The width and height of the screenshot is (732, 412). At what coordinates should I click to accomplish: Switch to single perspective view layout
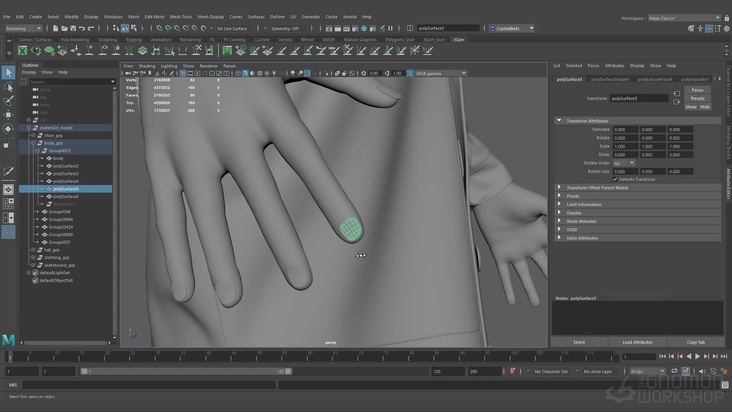8,189
